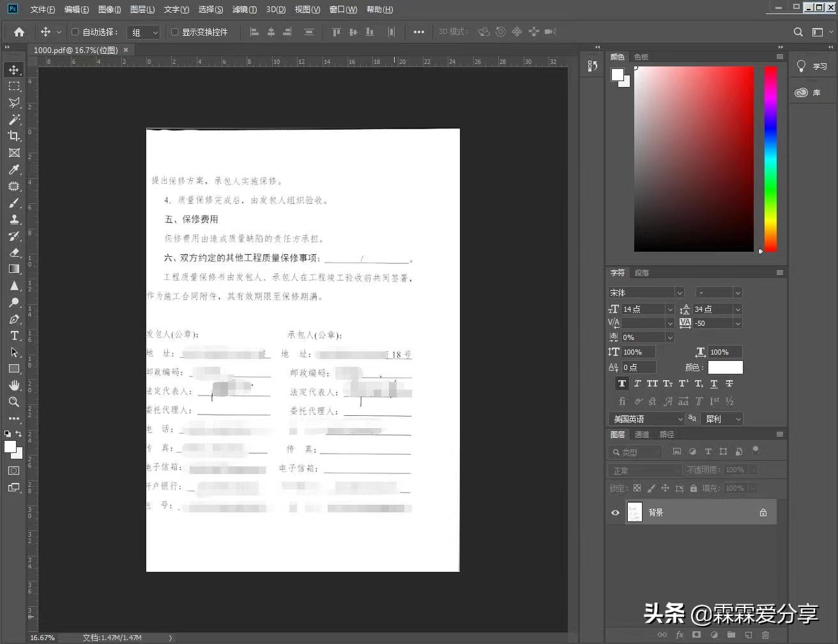
Task: Open the Libraries panel icon
Action: coord(802,93)
